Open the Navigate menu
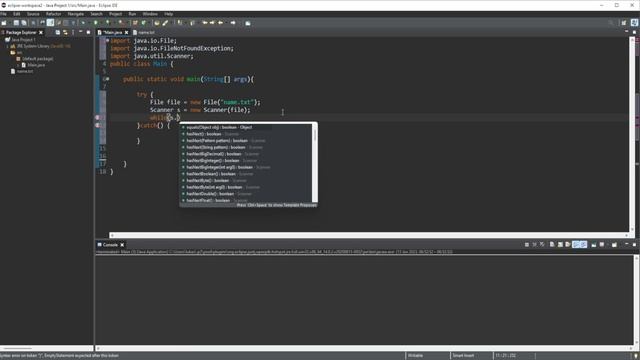Viewport: 640px width, 360px height. [76, 14]
